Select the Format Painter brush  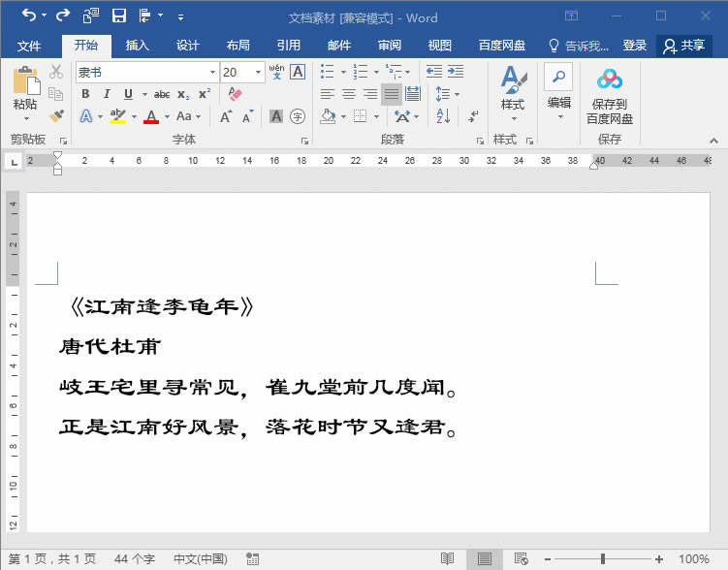coord(56,115)
